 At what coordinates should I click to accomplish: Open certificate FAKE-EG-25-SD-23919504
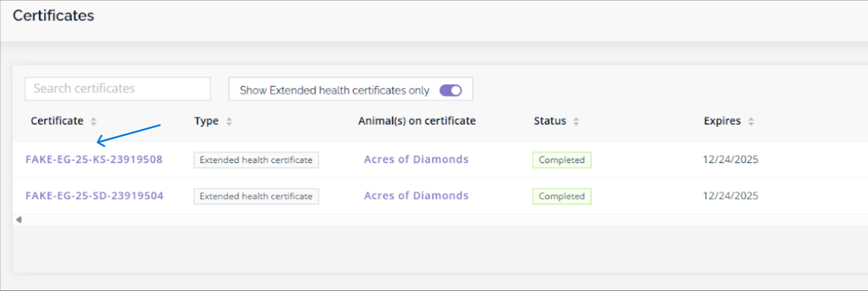click(x=94, y=196)
